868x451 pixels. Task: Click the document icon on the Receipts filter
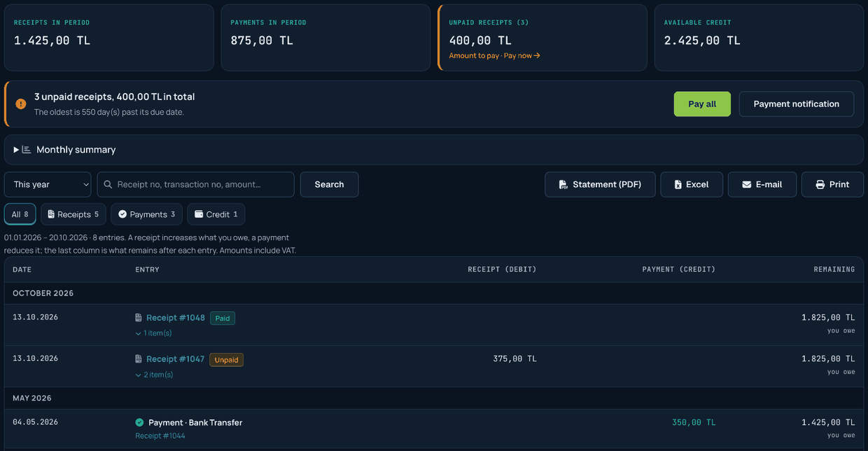click(51, 214)
